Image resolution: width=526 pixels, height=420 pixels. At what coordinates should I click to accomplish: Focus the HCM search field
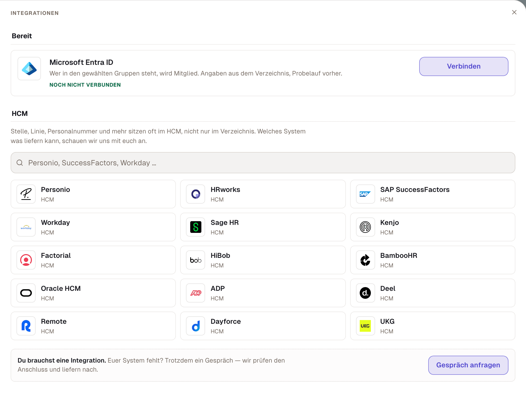[x=263, y=163]
